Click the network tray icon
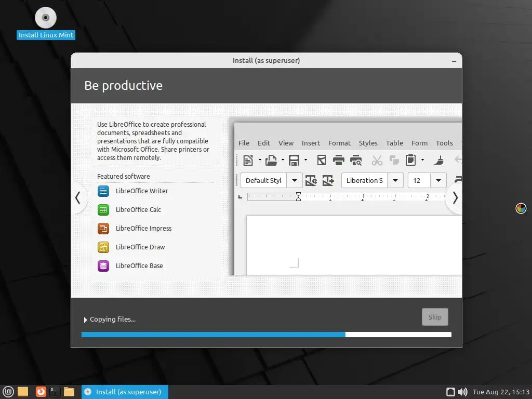 (450, 392)
